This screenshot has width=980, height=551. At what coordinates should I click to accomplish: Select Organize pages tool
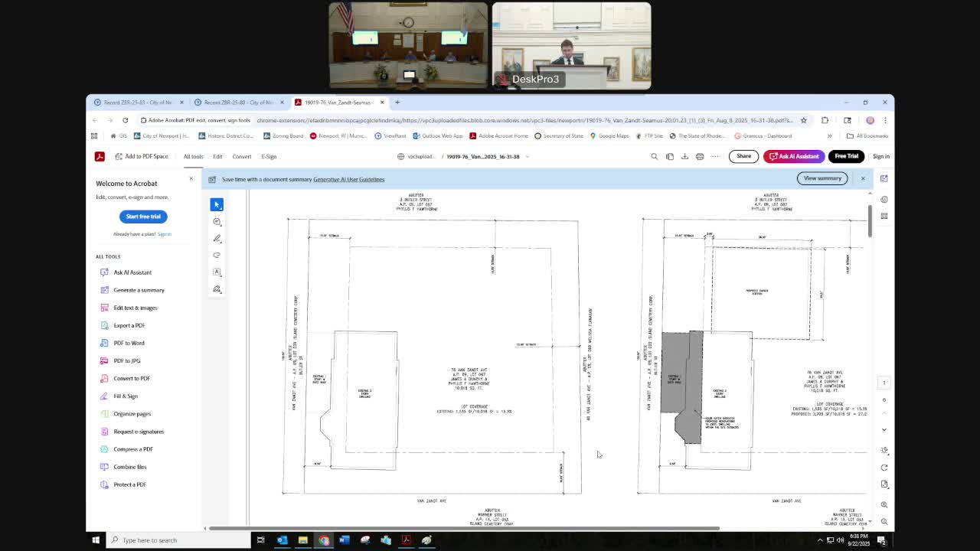click(x=132, y=414)
